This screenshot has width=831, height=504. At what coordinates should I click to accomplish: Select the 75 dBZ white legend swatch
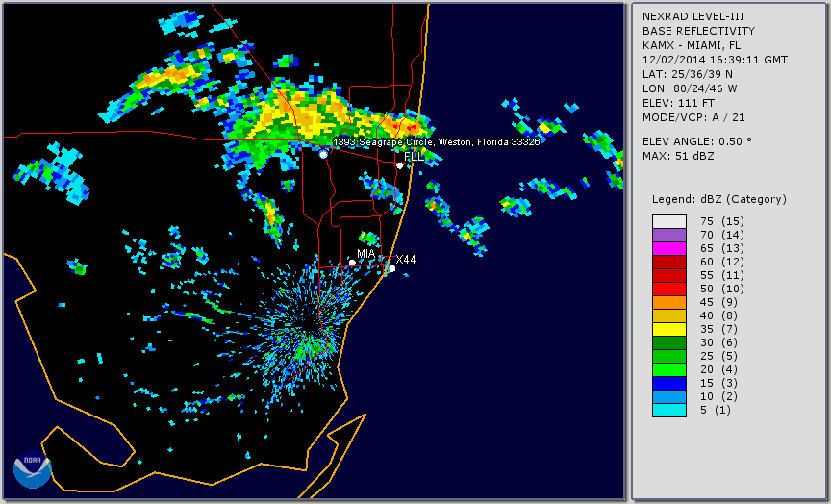(668, 221)
